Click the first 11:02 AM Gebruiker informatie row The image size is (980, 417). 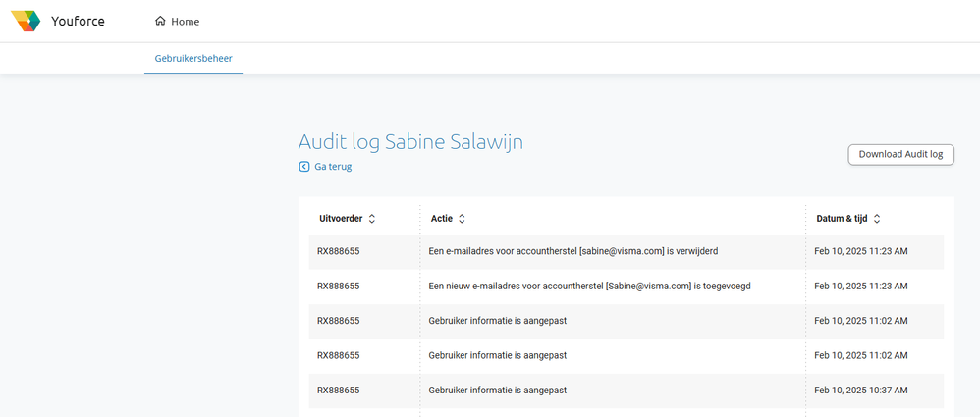coord(498,320)
